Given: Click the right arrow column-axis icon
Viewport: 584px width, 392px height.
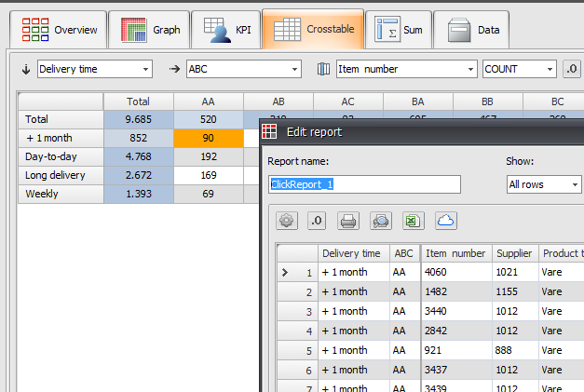Looking at the screenshot, I should [174, 69].
